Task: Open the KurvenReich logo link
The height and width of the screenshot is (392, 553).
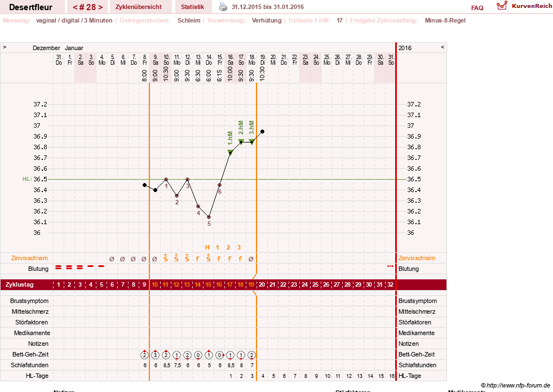Action: pyautogui.click(x=524, y=6)
